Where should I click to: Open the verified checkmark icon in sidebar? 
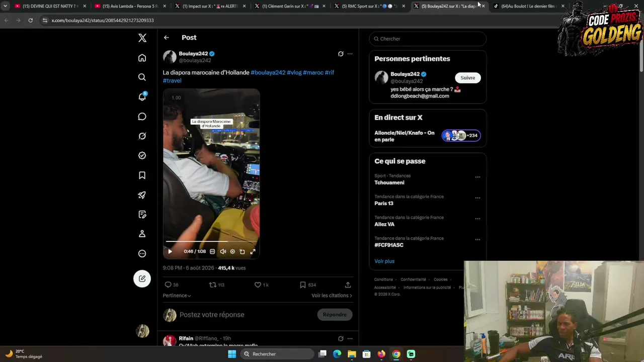tap(142, 156)
